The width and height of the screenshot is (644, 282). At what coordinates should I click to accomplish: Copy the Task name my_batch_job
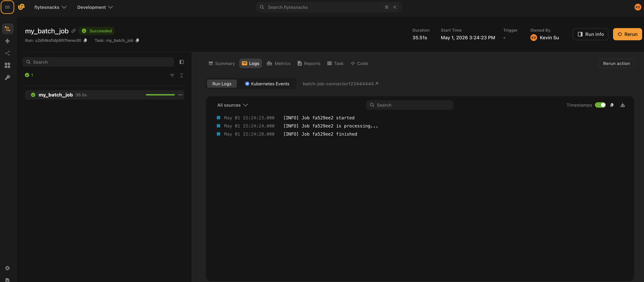pyautogui.click(x=137, y=40)
